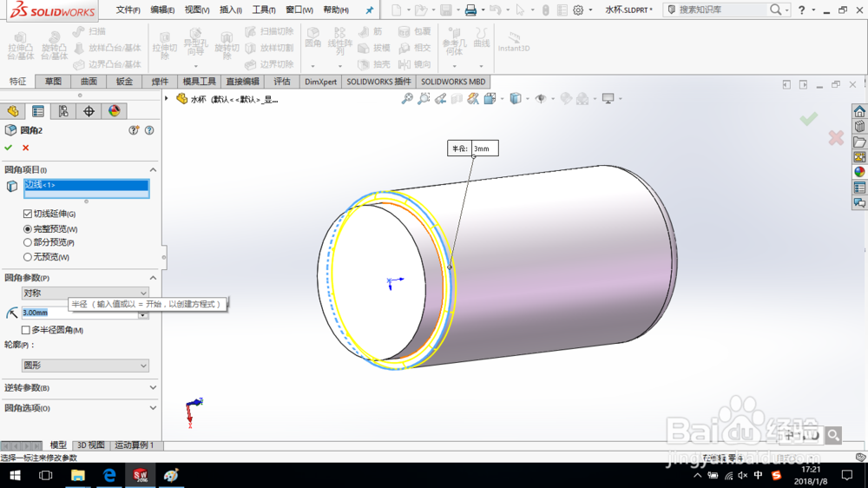
Task: Click the knowledge base search field
Action: tap(721, 10)
